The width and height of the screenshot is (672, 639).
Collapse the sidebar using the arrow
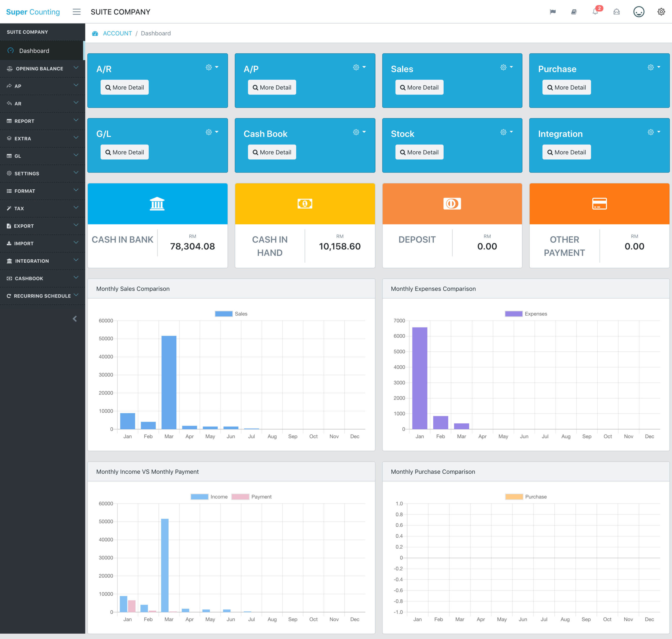[x=75, y=319]
